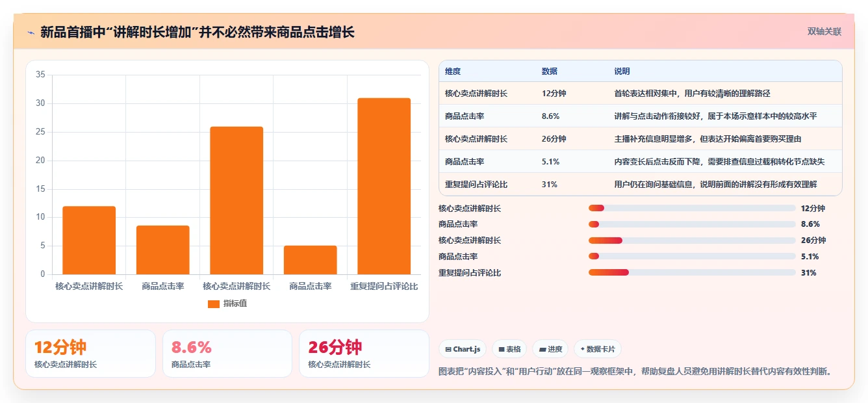Click the chart bar with value 26

[x=236, y=200]
